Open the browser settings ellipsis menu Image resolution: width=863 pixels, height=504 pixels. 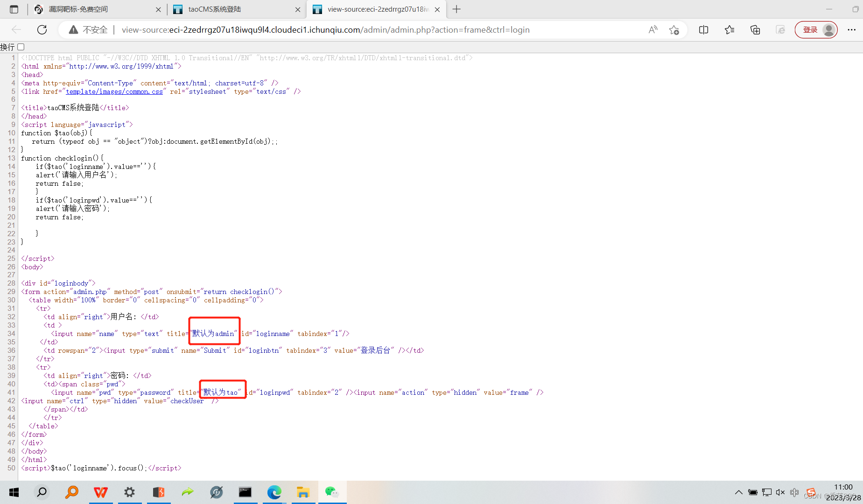point(851,30)
